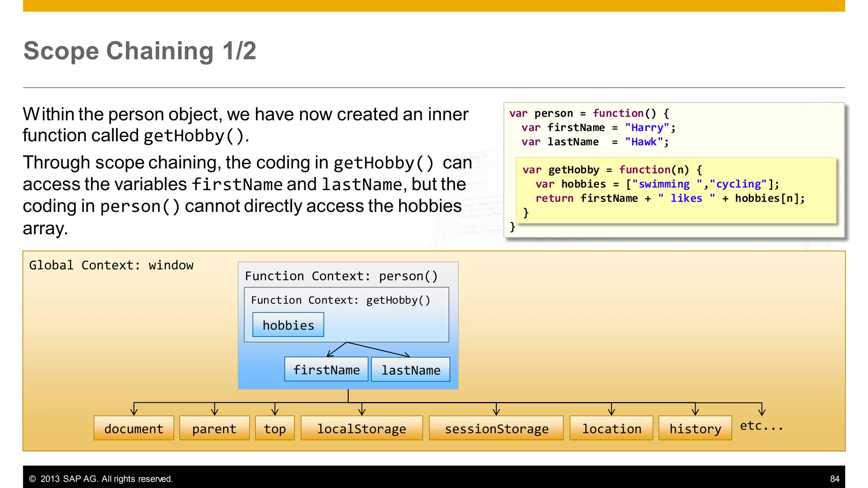The height and width of the screenshot is (488, 868).
Task: Select the 'lastName' variable box
Action: [411, 369]
